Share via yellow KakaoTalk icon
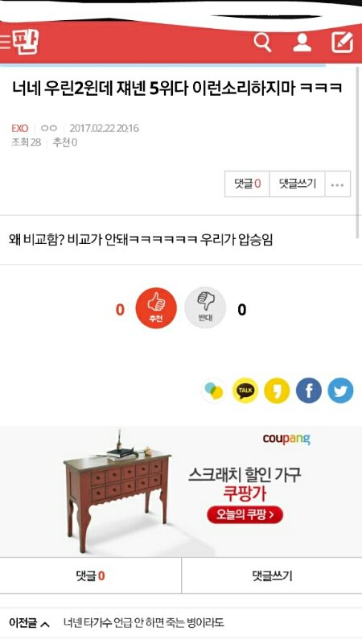 [x=245, y=390]
